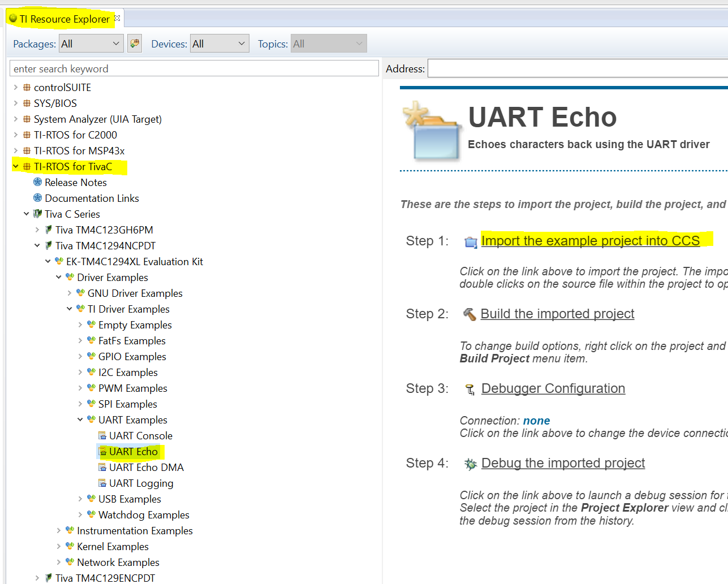
Task: Open the Topics dropdown
Action: click(329, 44)
